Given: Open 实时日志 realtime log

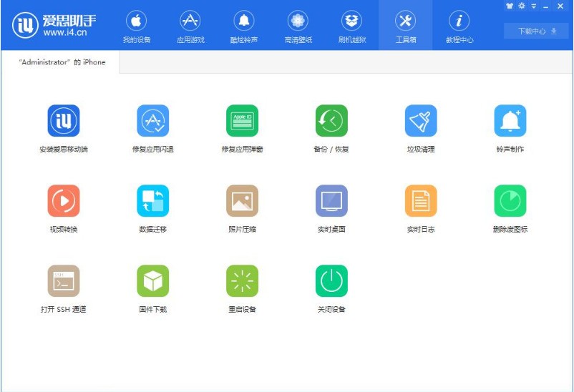Looking at the screenshot, I should pyautogui.click(x=421, y=200).
